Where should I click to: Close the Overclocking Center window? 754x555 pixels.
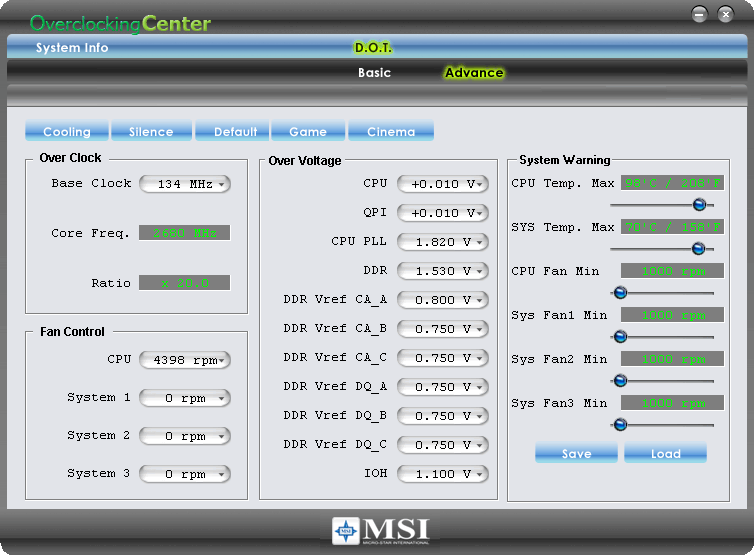pos(726,14)
